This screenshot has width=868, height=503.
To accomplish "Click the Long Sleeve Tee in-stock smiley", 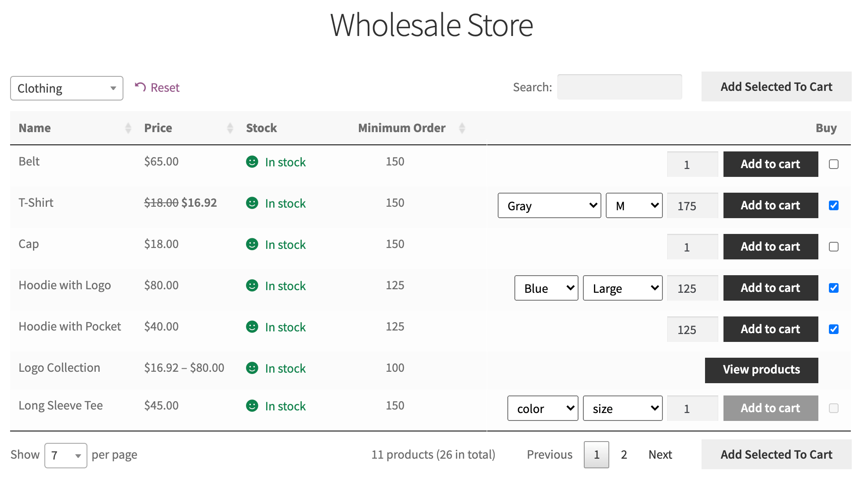I will (252, 406).
